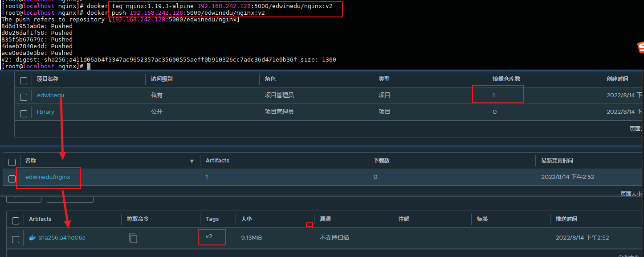Open the edwinedu/nginx repository link
The image size is (644, 257).
click(x=48, y=177)
